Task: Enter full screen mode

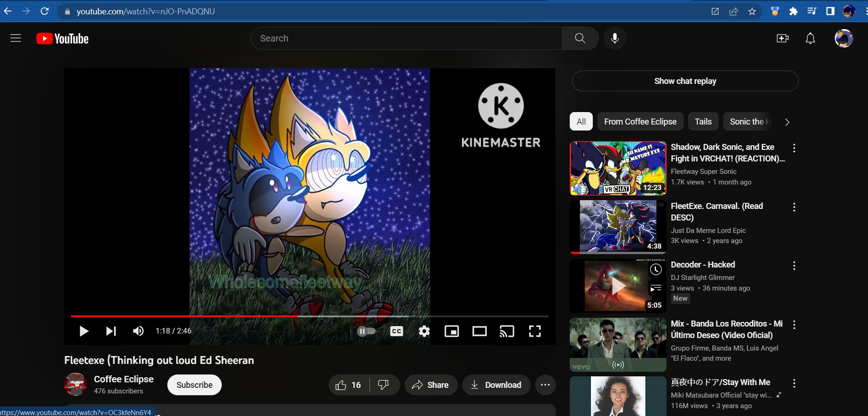Action: [535, 331]
